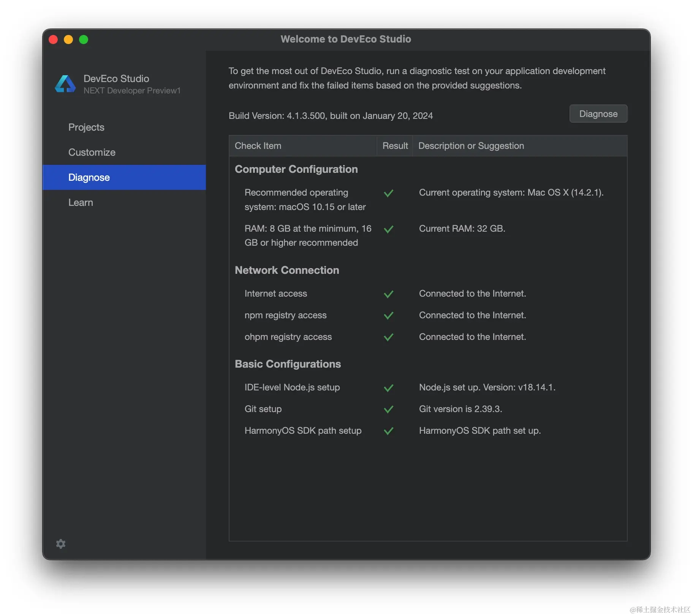693x616 pixels.
Task: Click the Git version is 2.39.3 text
Action: [x=461, y=409]
